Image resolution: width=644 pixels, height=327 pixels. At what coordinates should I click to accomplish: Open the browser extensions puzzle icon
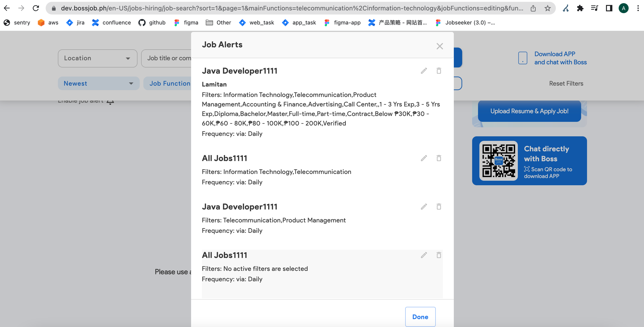[x=580, y=8]
